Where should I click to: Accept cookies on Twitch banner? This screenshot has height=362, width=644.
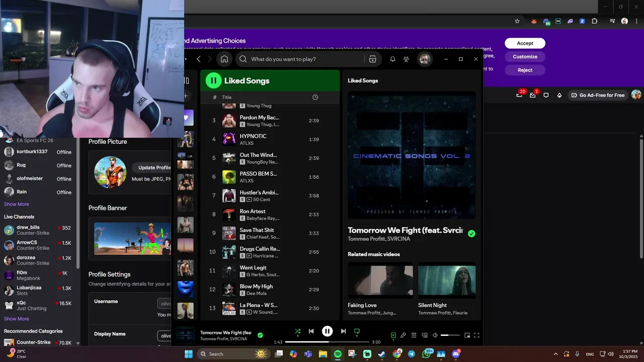coord(525,43)
